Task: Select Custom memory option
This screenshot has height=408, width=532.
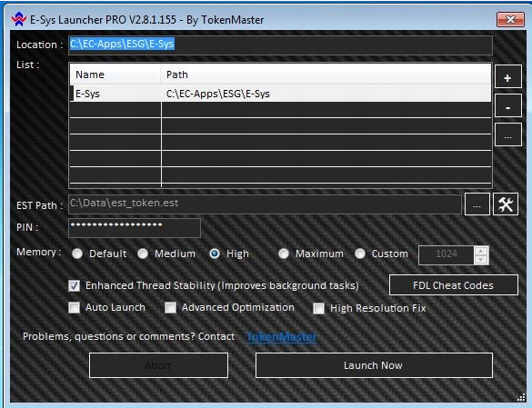Action: tap(360, 254)
